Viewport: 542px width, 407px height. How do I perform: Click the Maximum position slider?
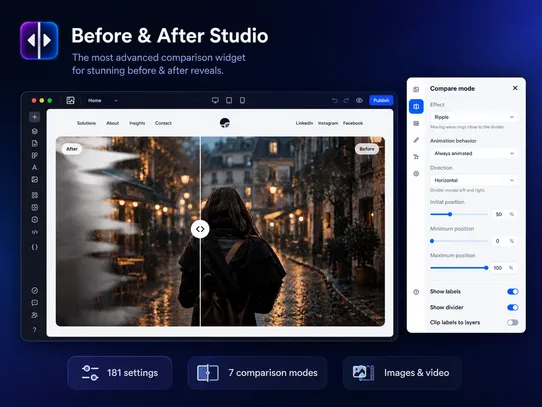tap(459, 268)
